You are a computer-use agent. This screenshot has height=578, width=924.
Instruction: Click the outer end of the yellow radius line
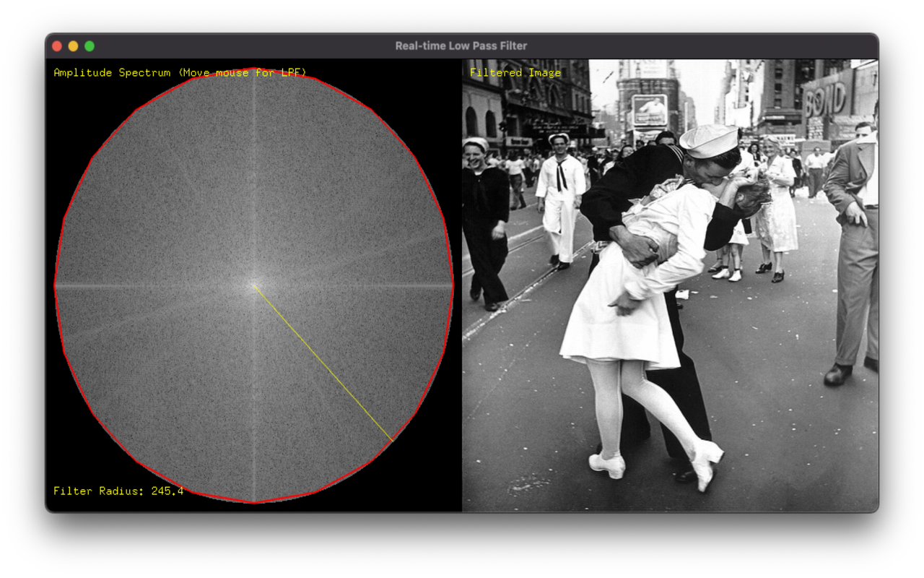click(x=392, y=440)
